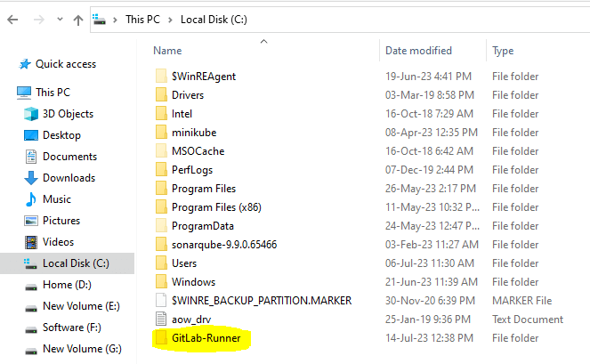Viewport: 590px width, 364px height.
Task: Click the Program Files folder icon
Action: 161,188
